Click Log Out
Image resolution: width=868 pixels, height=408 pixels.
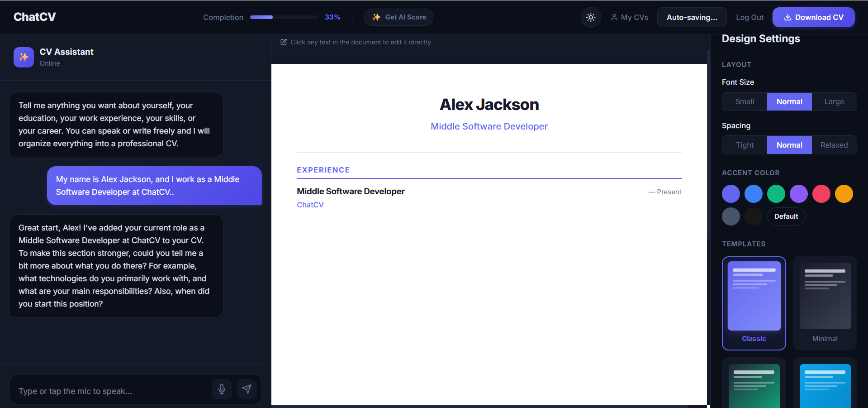pos(749,17)
